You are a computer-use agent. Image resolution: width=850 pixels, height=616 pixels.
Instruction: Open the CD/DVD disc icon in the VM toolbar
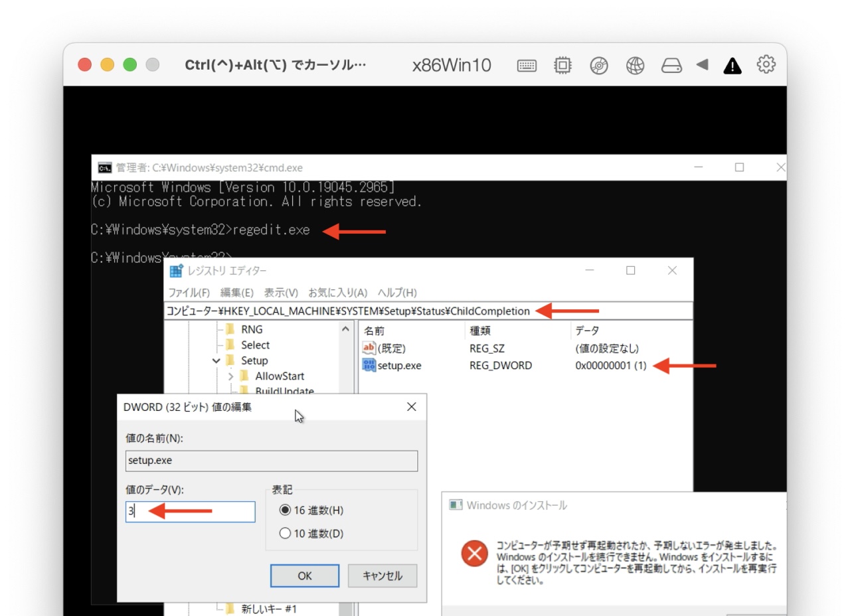599,65
